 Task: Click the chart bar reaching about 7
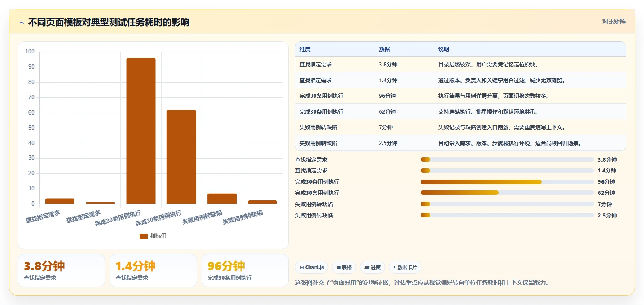pos(222,199)
